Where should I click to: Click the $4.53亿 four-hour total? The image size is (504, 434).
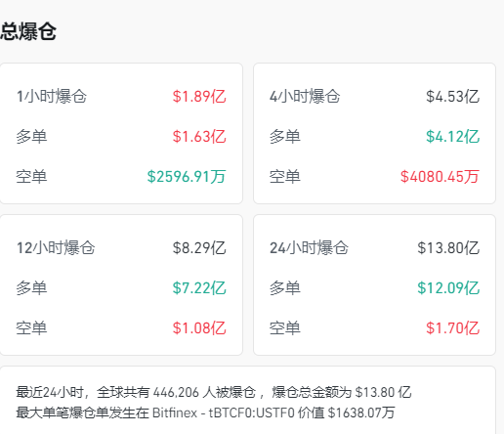pos(452,97)
